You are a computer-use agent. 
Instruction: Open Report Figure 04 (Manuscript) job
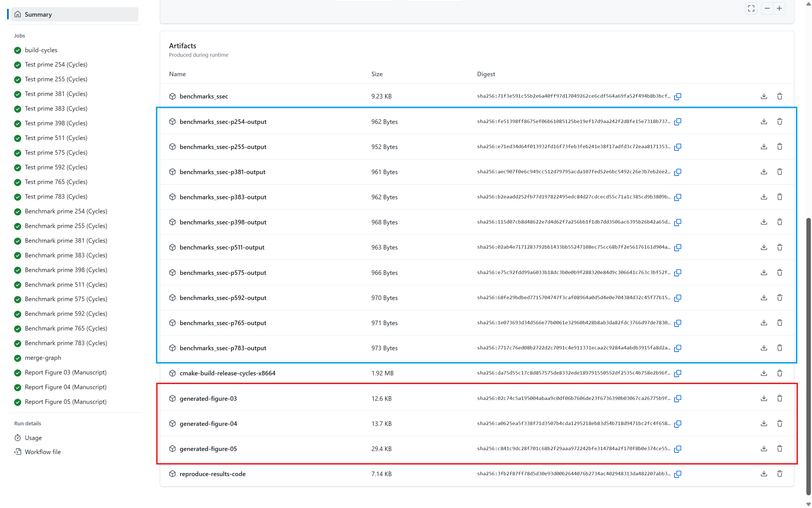[x=65, y=387]
